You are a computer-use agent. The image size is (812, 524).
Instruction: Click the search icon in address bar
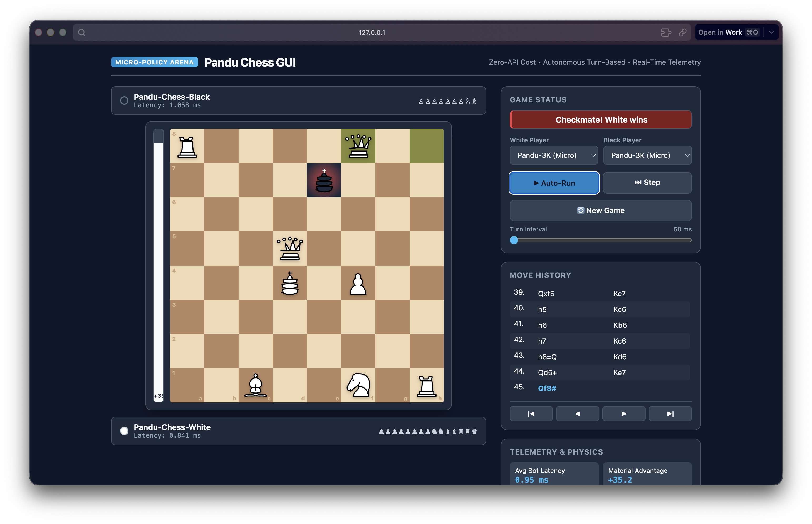(81, 32)
